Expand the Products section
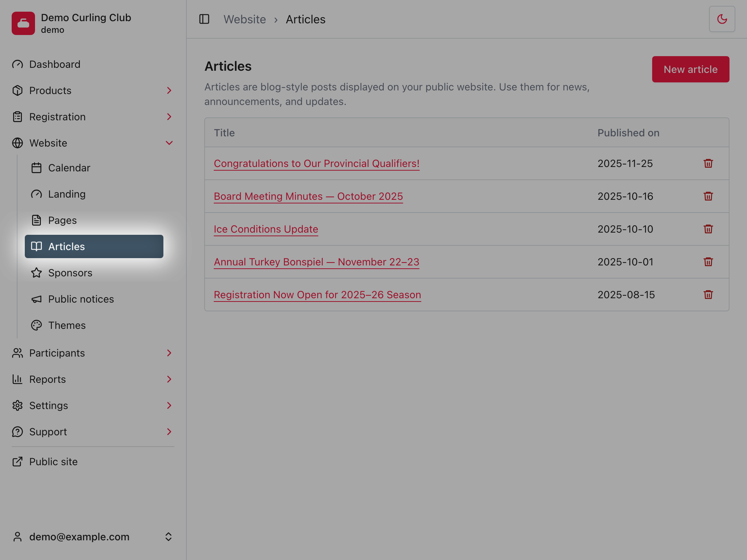 point(93,90)
